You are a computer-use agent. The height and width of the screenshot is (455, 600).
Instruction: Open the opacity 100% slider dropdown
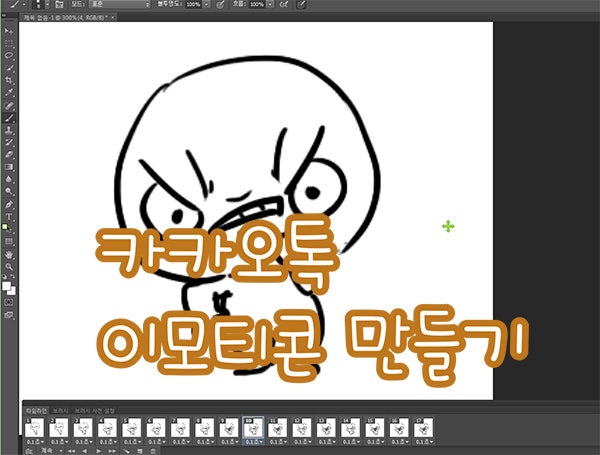(207, 5)
